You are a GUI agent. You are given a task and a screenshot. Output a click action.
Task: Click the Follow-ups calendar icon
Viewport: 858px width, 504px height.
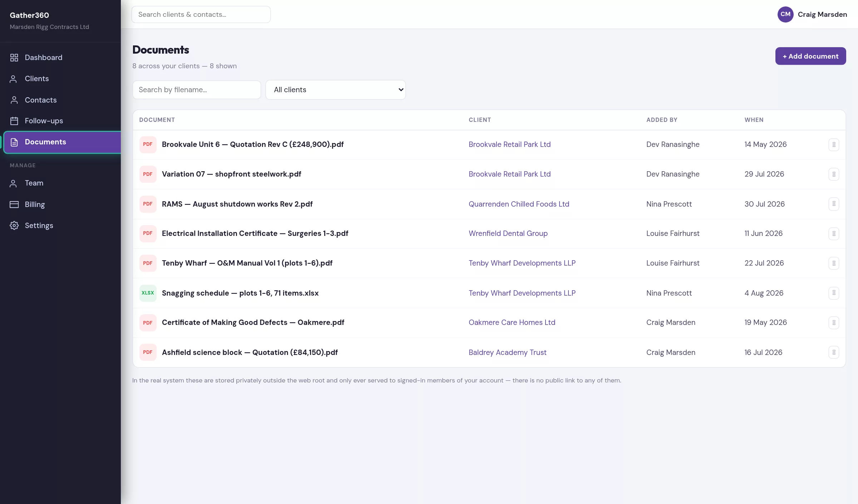14,121
